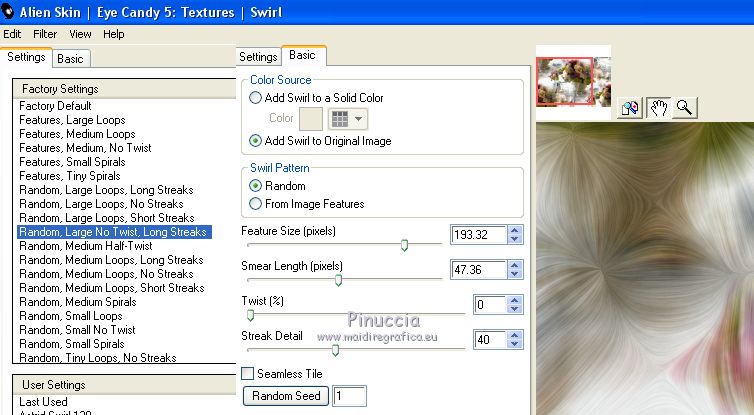Increase Twist value with up arrow

pos(515,300)
